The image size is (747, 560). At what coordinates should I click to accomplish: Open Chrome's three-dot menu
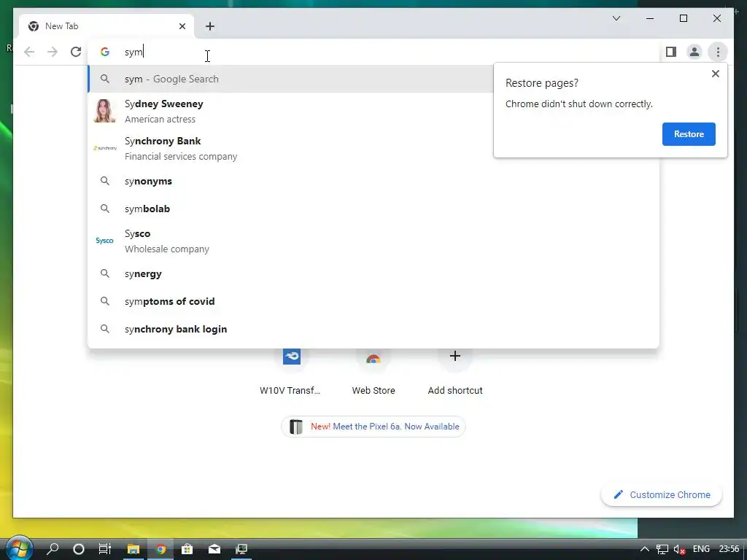[x=718, y=52]
